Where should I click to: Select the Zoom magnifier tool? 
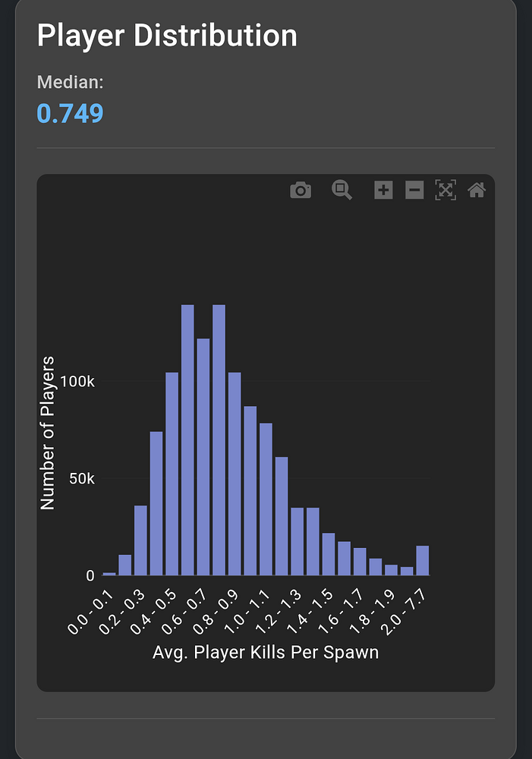[x=342, y=190]
